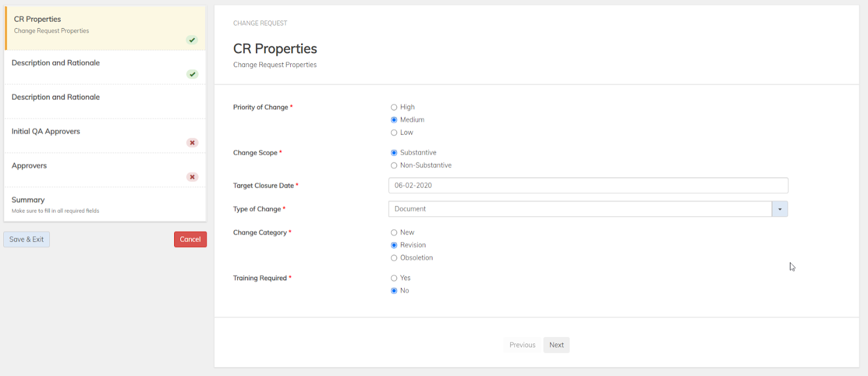868x376 pixels.
Task: Choose Low priority of change
Action: coord(394,133)
